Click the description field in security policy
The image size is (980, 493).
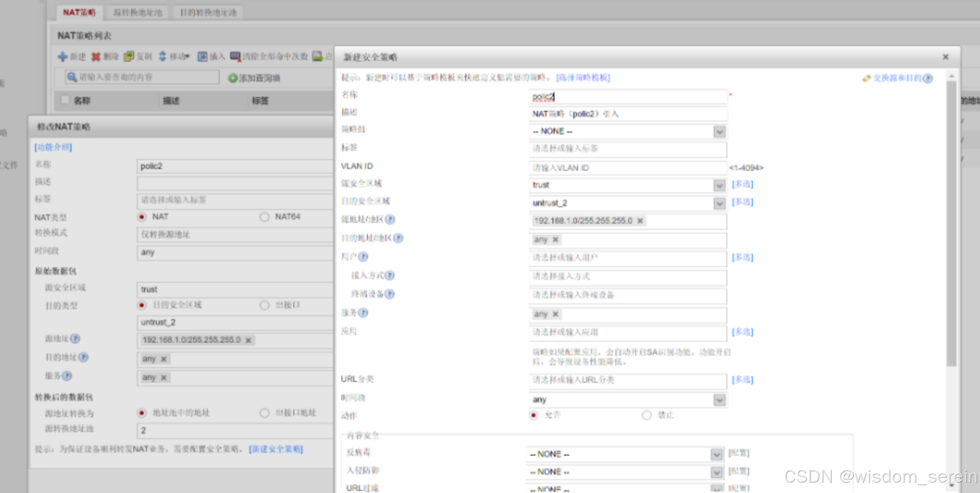pyautogui.click(x=628, y=114)
